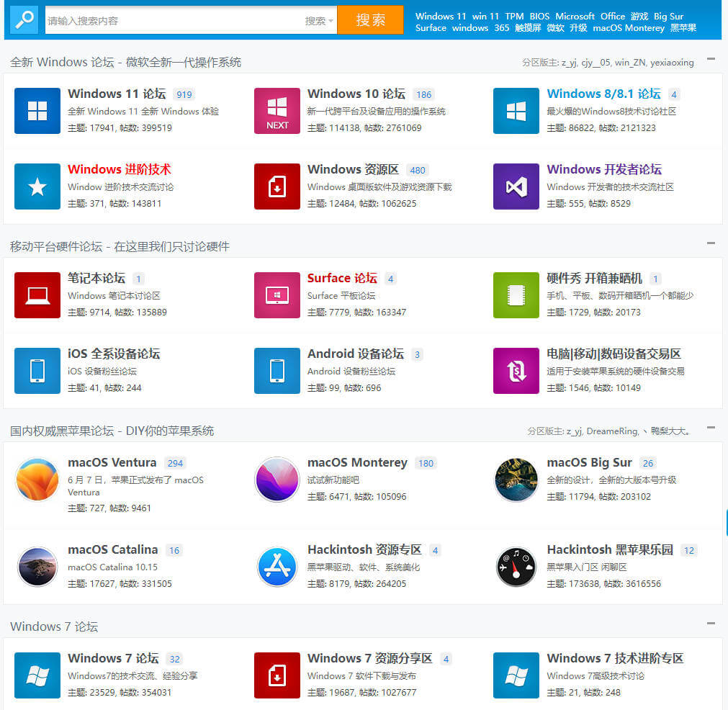Collapse the 移动平台硬件论坛 section
The image size is (728, 710).
coord(711,243)
